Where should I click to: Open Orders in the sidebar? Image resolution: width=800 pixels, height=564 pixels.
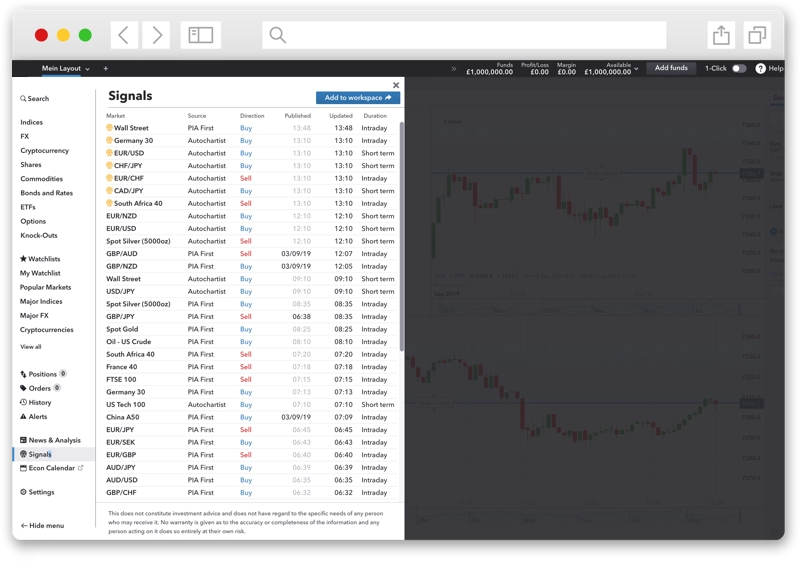40,388
